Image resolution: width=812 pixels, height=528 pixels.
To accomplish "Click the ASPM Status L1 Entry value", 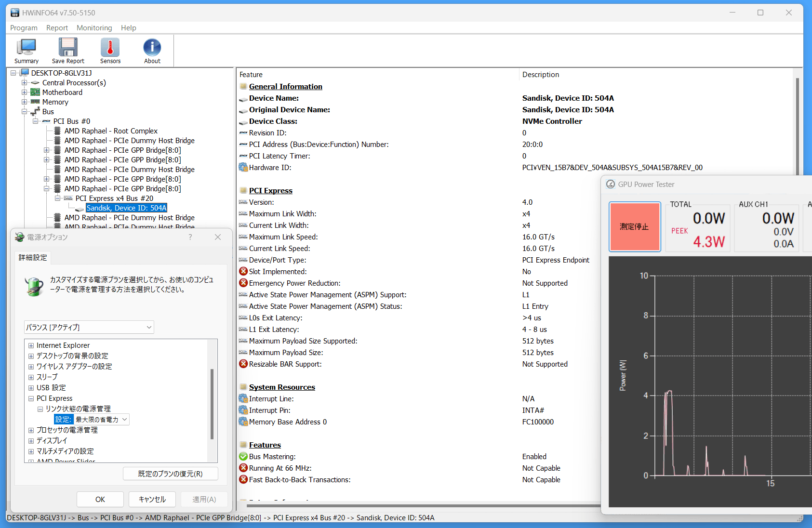I will pyautogui.click(x=535, y=306).
